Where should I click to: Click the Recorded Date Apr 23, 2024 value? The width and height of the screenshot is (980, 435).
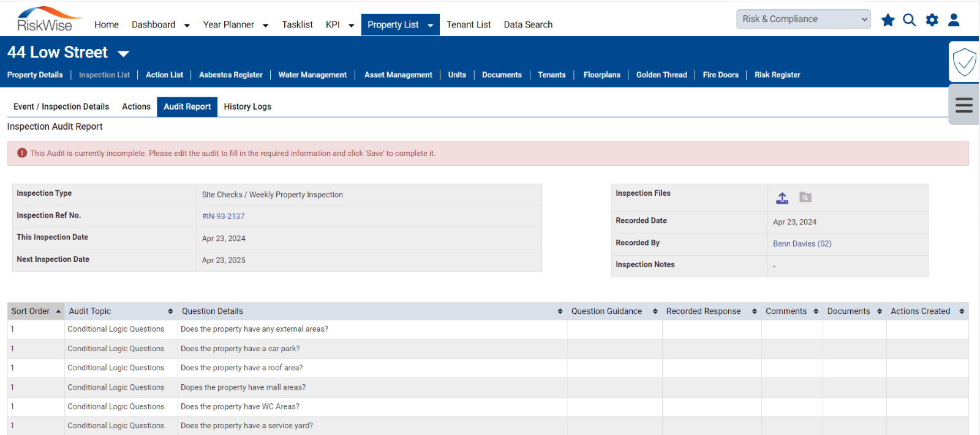(794, 222)
